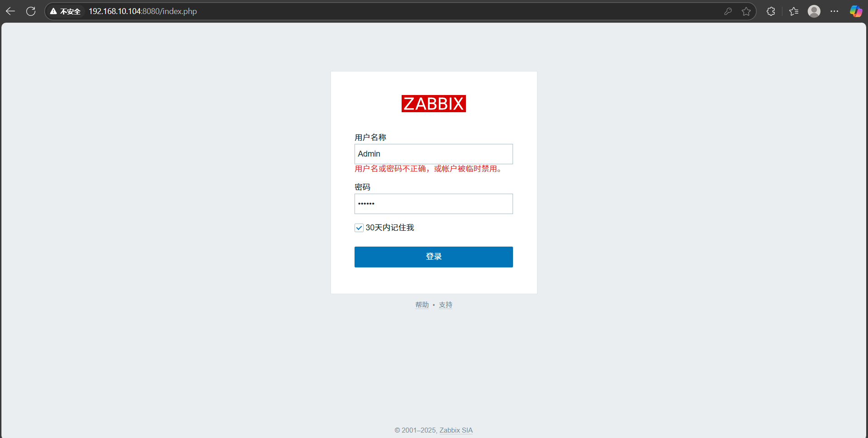Open the Zabbix SIA footer link
868x438 pixels.
point(456,430)
